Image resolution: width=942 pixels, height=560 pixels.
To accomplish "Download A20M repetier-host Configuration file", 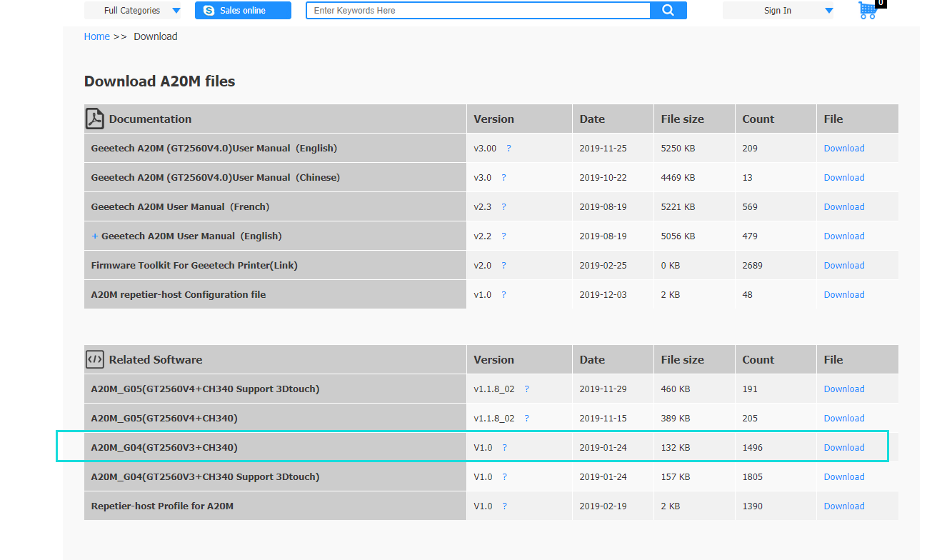I will [x=843, y=295].
